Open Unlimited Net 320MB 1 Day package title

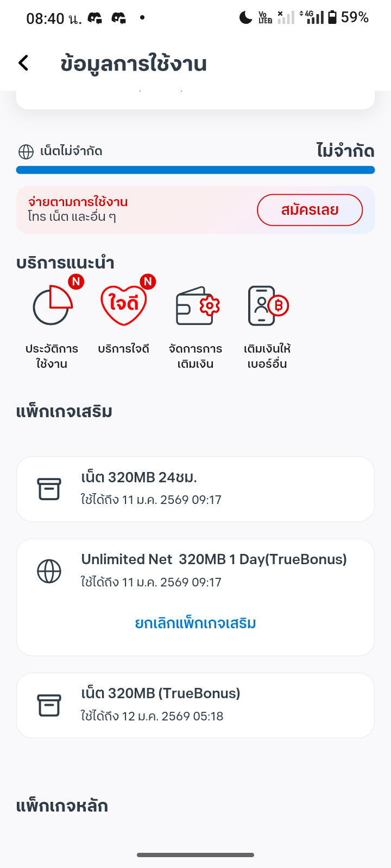214,559
